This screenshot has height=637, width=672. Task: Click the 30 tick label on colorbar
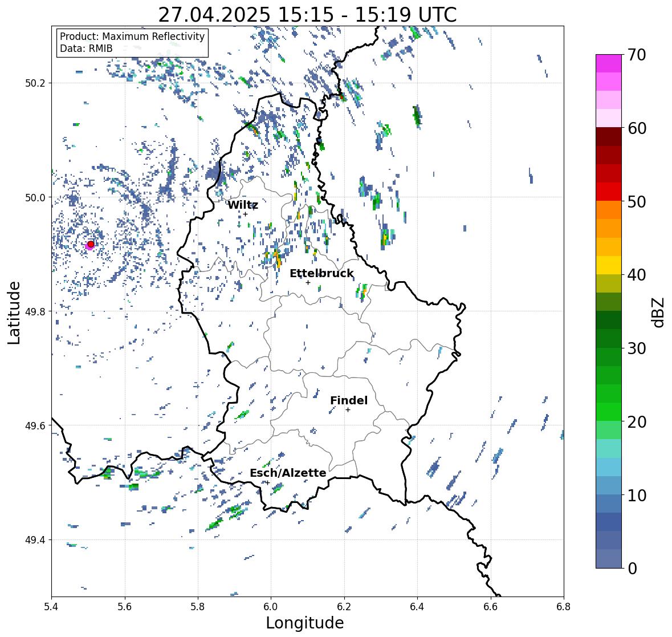637,348
